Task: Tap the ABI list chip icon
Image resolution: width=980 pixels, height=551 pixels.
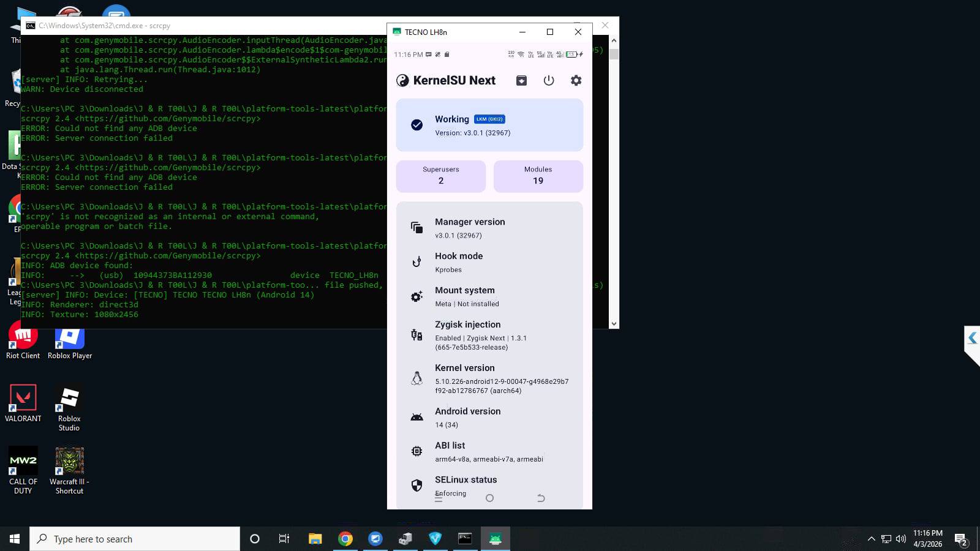Action: pos(417,451)
